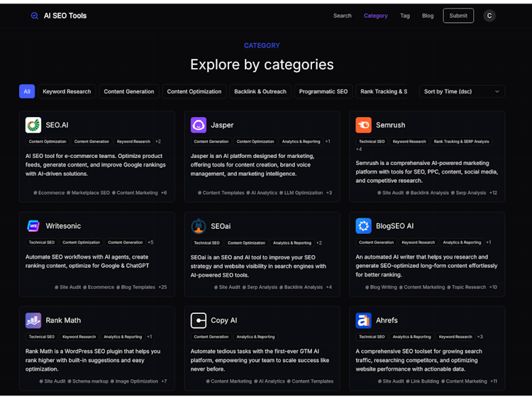Click the Sort dropdown chevron arrow
This screenshot has height=399, width=532.
coord(497,91)
